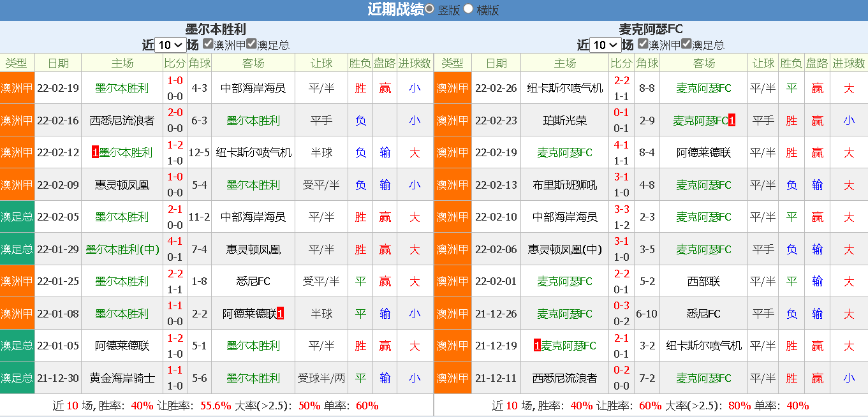The width and height of the screenshot is (868, 417).
Task: Click handicap 半球 on 22-01-08 row
Action: [x=321, y=314]
